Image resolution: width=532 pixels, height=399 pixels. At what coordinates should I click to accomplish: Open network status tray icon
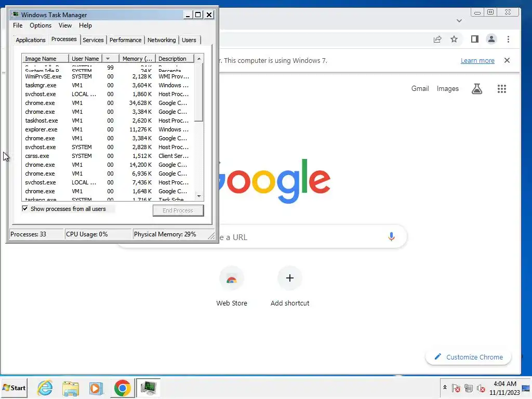469,388
